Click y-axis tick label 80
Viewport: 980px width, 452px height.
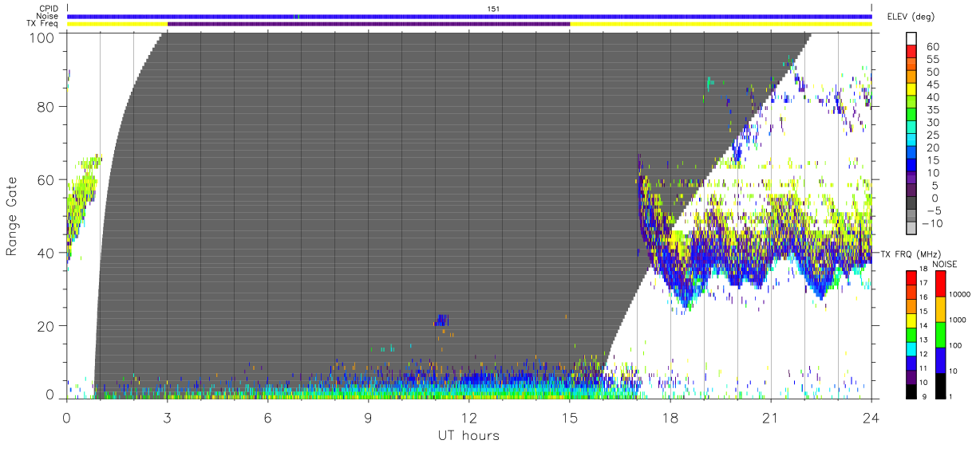pos(47,108)
